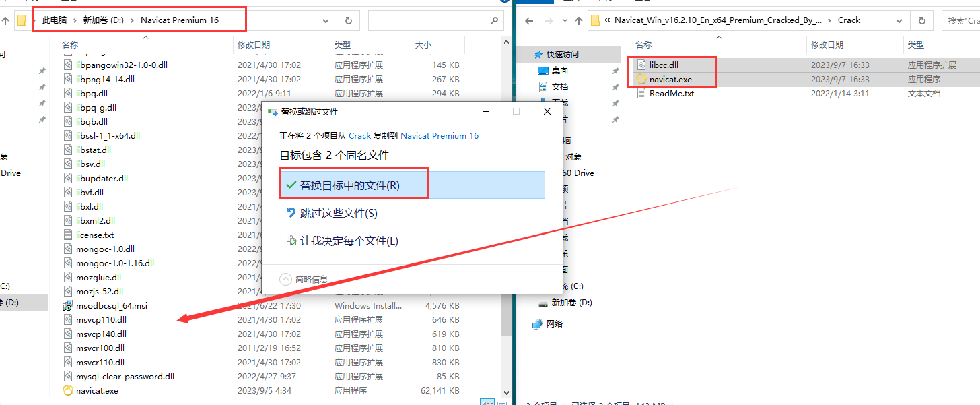Screen dimensions: 980x405
Task: Click 此电脑 in the left breadcrumb
Action: click(x=55, y=20)
